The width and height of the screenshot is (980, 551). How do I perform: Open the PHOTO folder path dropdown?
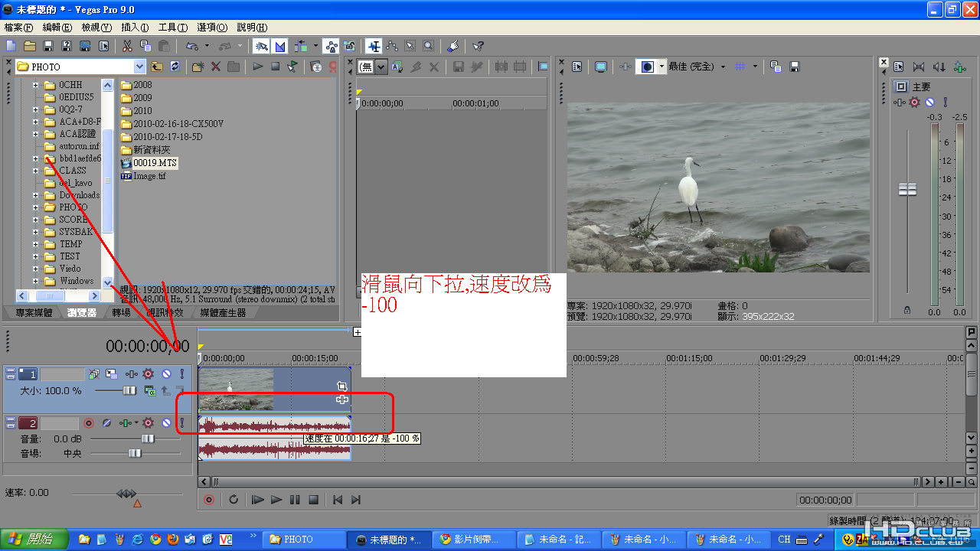139,67
